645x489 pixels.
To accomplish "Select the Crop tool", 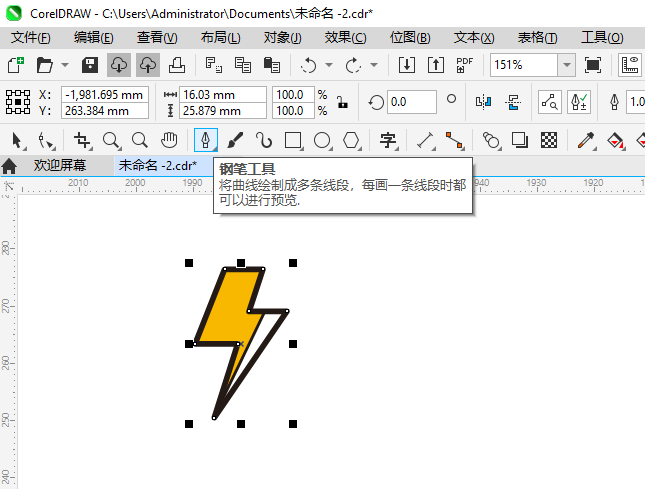I will 83,140.
